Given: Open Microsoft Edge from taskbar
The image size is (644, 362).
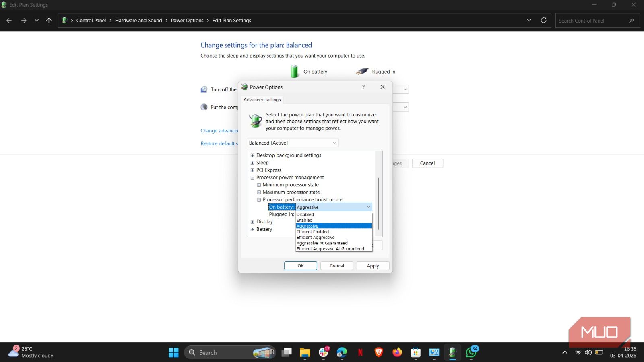Looking at the screenshot, I should [x=342, y=352].
